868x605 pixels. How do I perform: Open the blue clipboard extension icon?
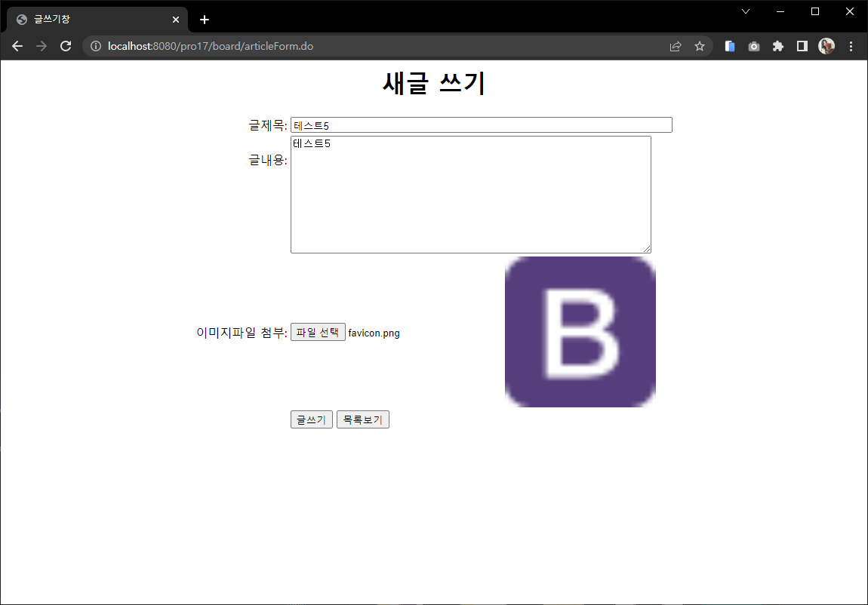coord(730,47)
